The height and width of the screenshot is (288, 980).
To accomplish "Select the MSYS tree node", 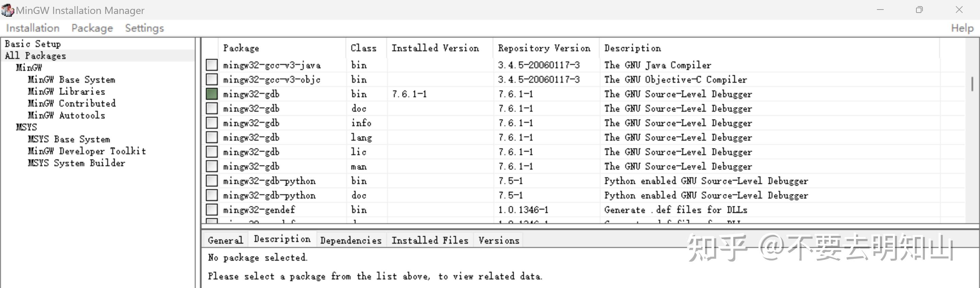I will pyautogui.click(x=26, y=127).
